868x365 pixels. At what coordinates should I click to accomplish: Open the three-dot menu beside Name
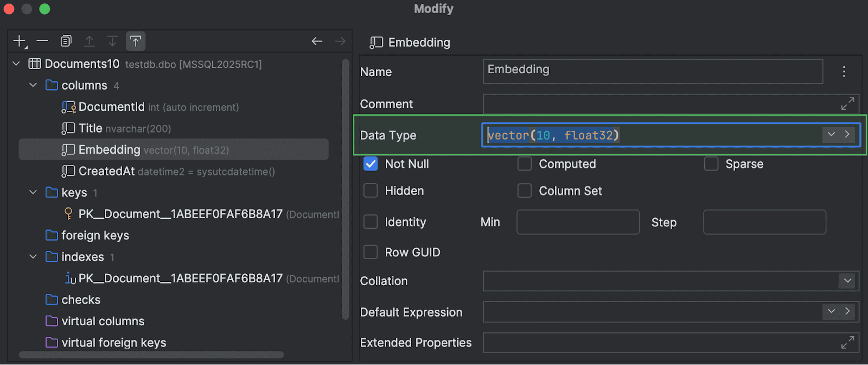pyautogui.click(x=844, y=72)
